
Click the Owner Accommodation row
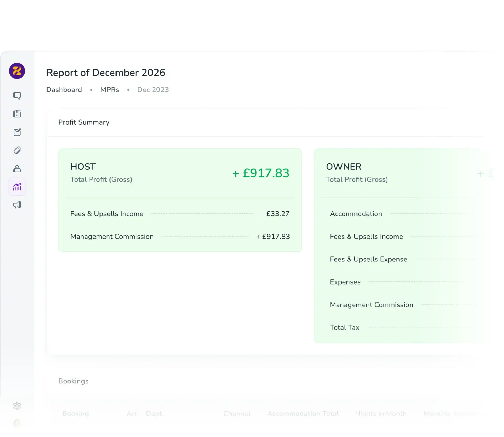(406, 214)
